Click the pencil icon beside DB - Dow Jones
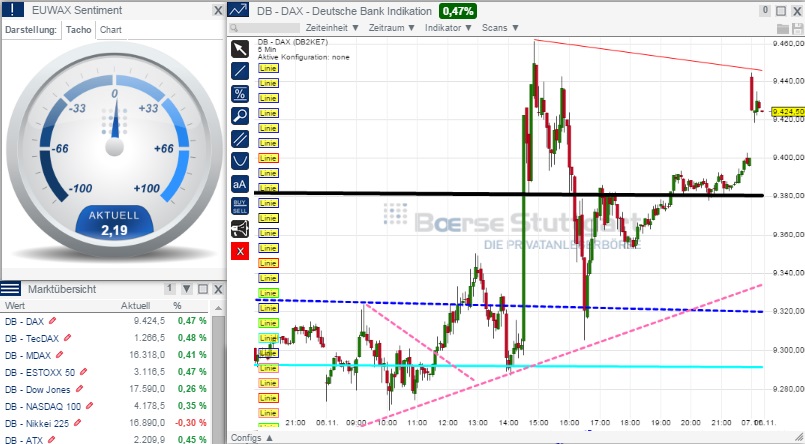This screenshot has height=444, width=805. pos(79,389)
